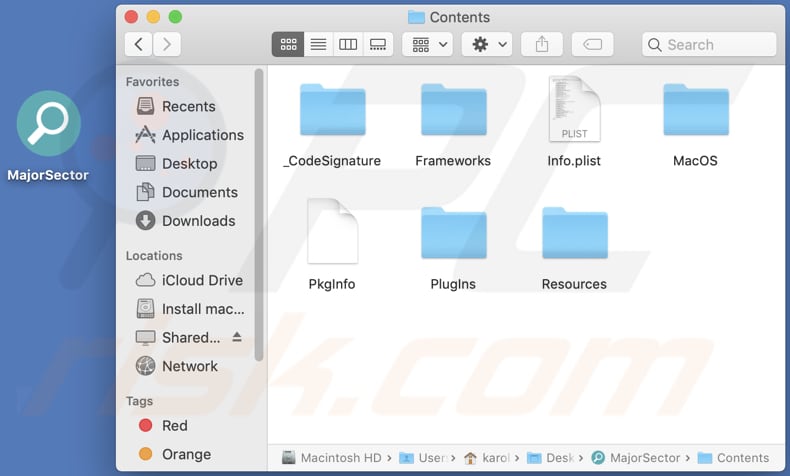Click the Favorites section header
This screenshot has height=476, width=790.
[x=152, y=82]
